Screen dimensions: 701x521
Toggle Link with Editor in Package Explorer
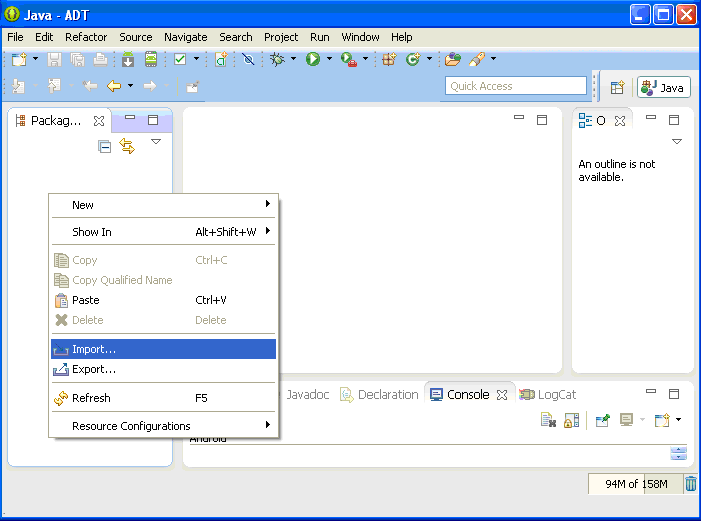pos(127,146)
